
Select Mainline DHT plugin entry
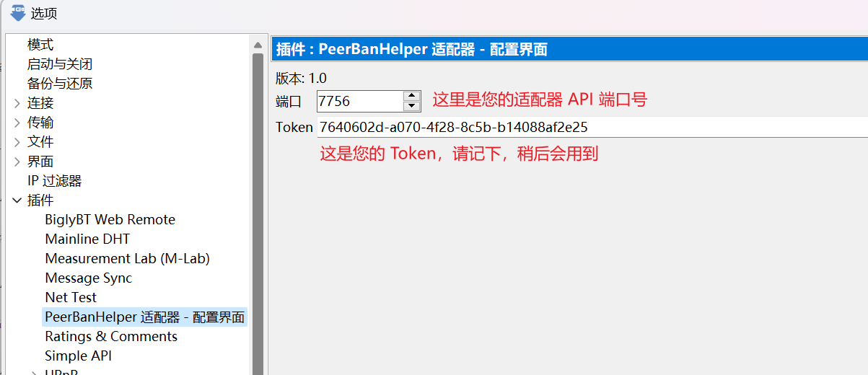point(87,239)
